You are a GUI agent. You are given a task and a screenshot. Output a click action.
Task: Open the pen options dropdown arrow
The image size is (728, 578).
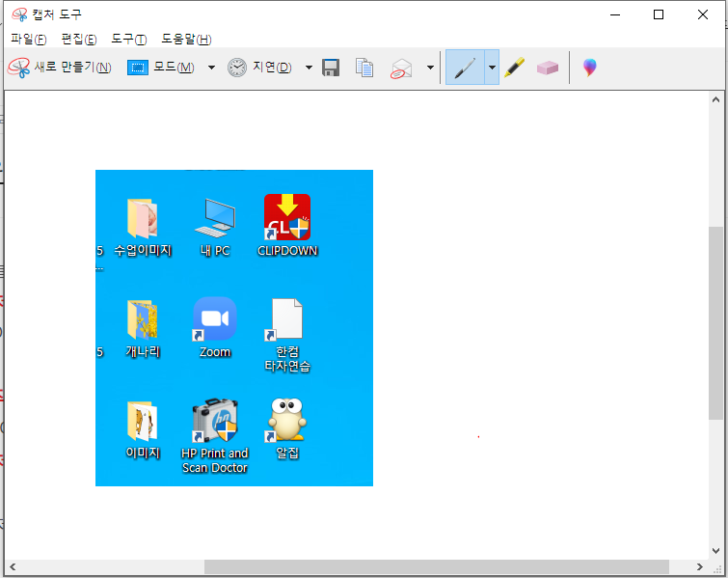tap(492, 68)
